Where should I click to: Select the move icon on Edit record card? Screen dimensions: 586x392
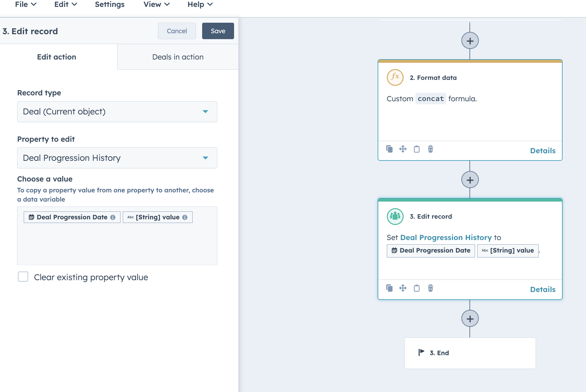pyautogui.click(x=403, y=288)
